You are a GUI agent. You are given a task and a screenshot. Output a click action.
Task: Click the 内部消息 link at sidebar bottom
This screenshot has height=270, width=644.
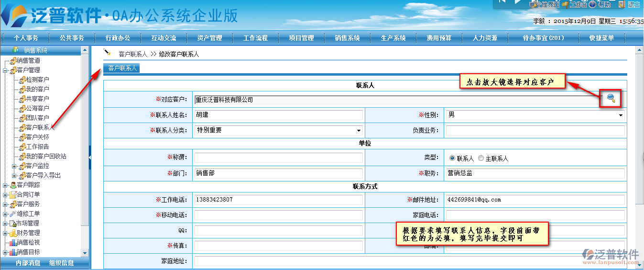tap(28, 263)
